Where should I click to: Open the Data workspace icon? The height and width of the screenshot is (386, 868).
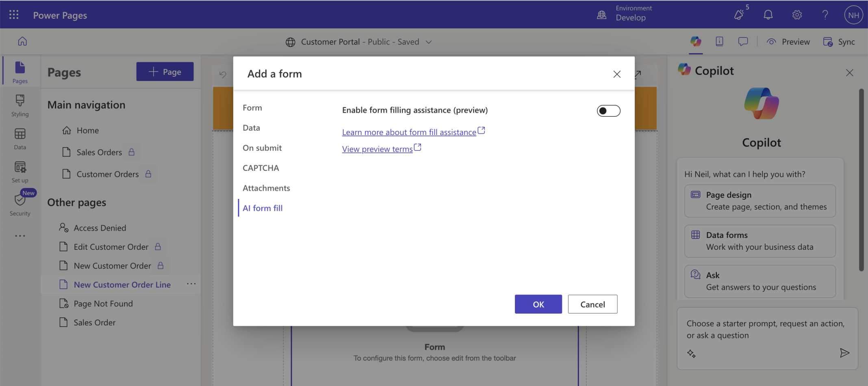coord(20,139)
